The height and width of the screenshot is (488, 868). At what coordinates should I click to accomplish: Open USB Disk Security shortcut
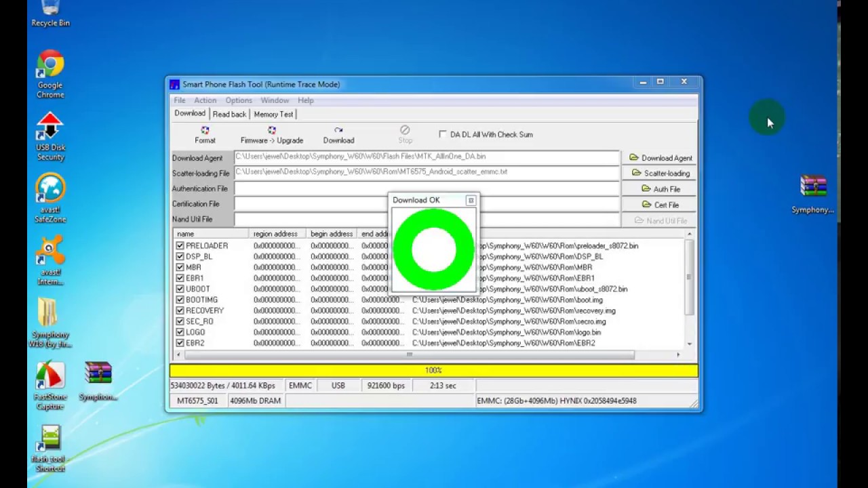tap(50, 138)
